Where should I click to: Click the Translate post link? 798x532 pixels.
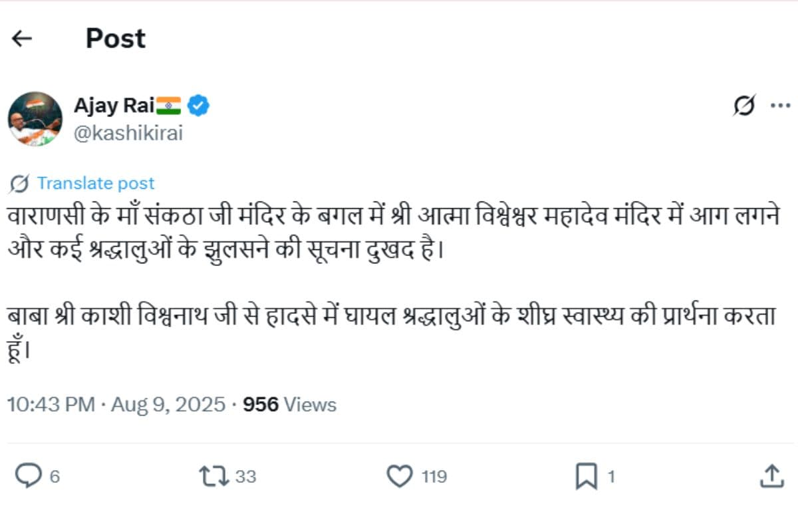point(95,183)
